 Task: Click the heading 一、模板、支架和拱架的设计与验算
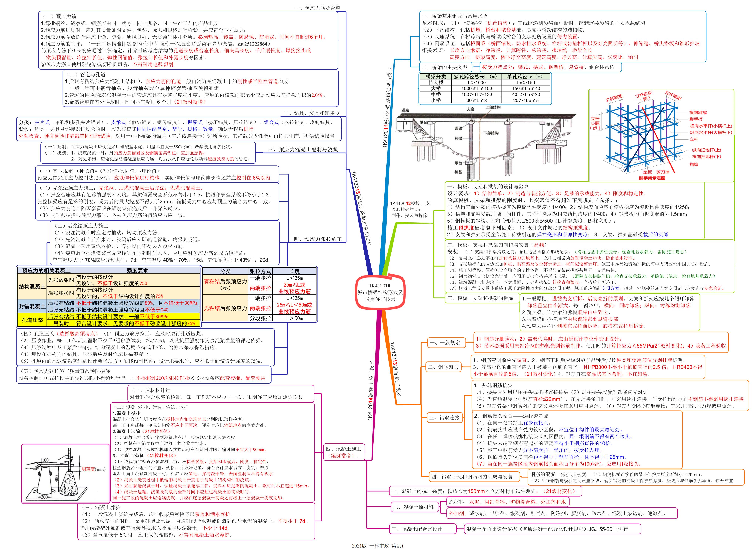click(x=488, y=186)
